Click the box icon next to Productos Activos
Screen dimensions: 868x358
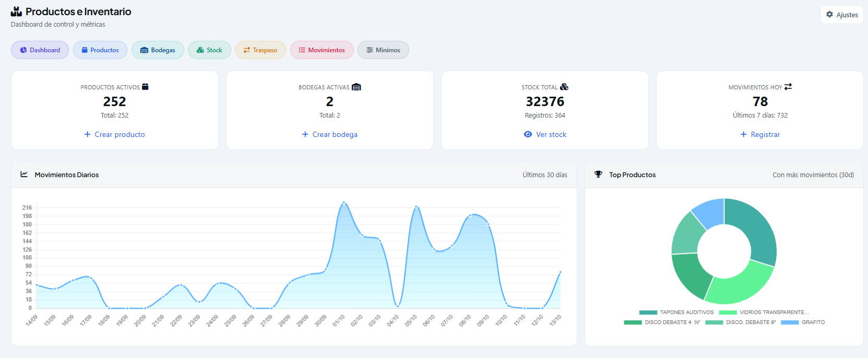coord(145,87)
